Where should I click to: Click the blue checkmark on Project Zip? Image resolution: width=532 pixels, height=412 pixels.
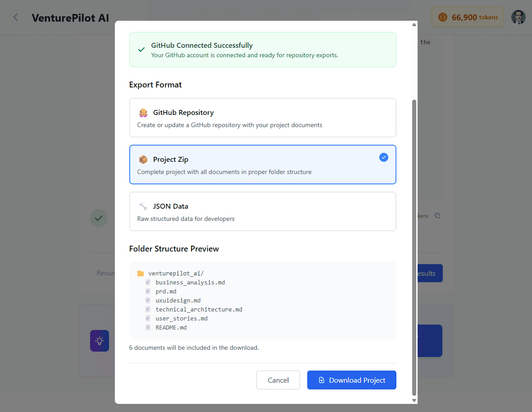pyautogui.click(x=384, y=157)
